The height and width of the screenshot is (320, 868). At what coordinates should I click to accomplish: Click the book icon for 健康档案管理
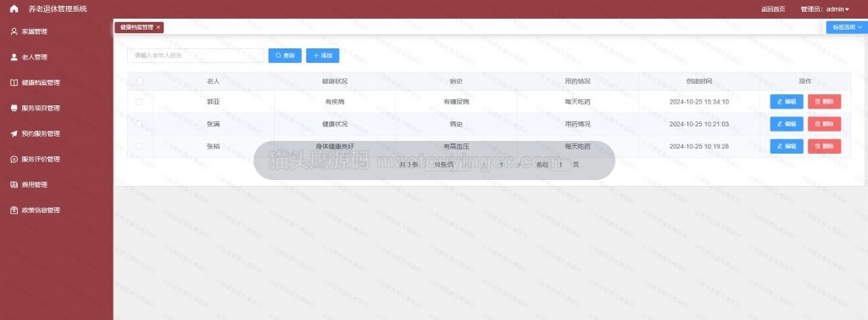pyautogui.click(x=14, y=82)
